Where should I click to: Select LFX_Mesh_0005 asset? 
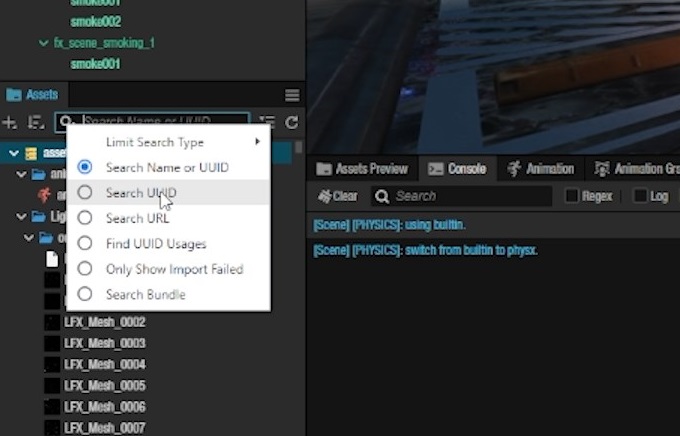point(105,386)
